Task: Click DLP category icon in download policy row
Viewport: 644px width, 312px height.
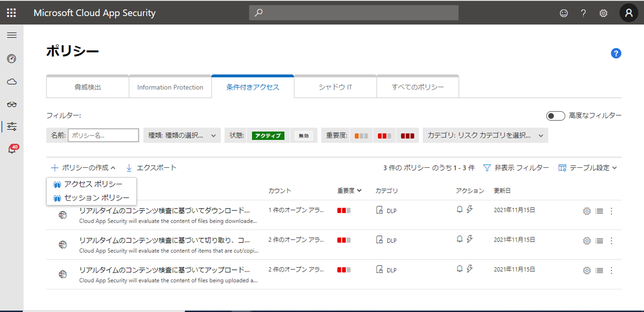Action: [x=379, y=210]
